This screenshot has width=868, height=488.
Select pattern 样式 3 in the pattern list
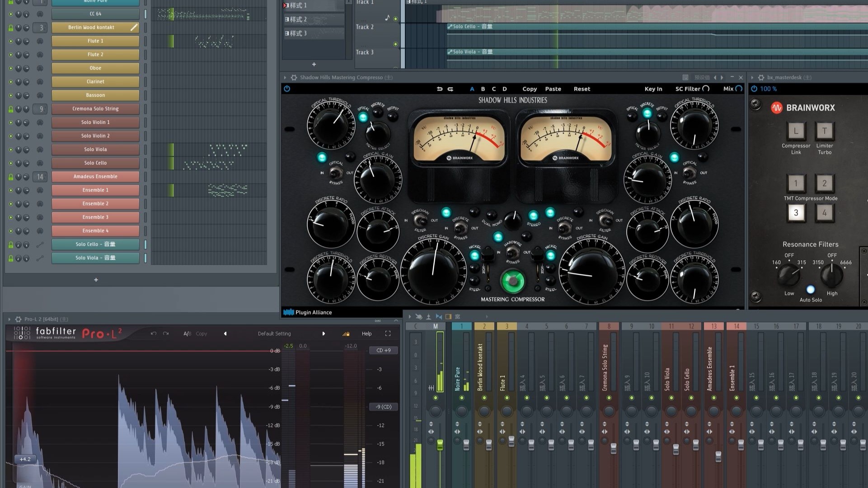pyautogui.click(x=314, y=33)
